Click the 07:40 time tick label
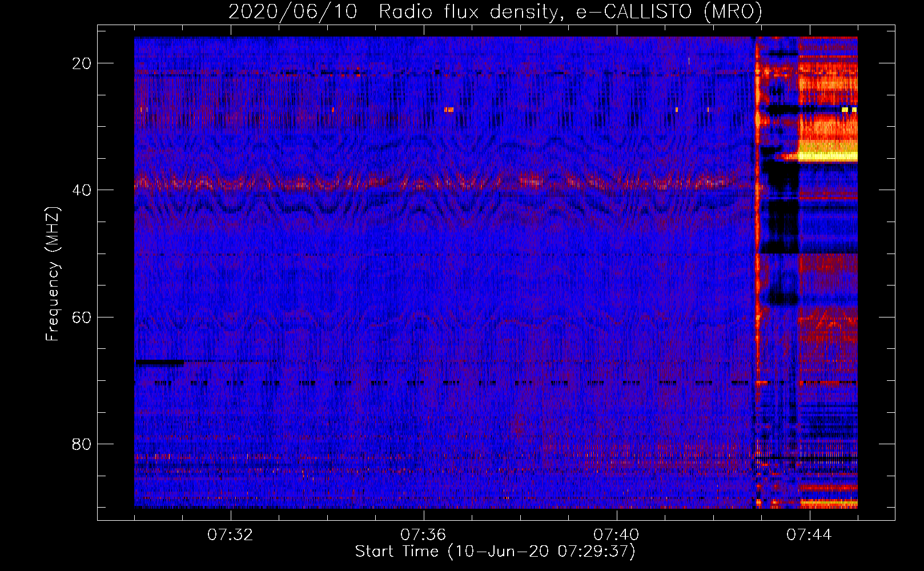Image resolution: width=924 pixels, height=571 pixels. (x=616, y=535)
